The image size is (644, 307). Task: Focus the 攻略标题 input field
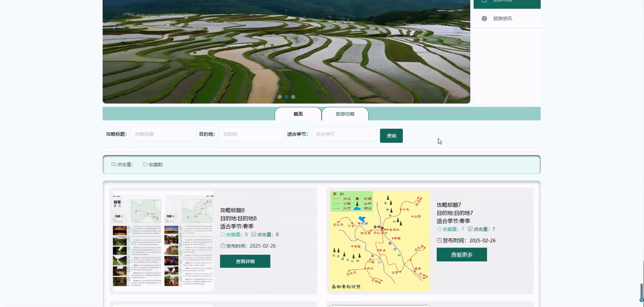163,134
